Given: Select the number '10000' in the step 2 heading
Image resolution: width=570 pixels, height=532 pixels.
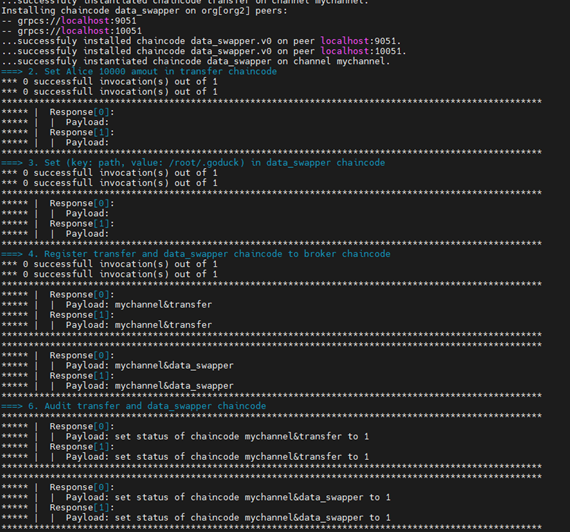Looking at the screenshot, I should click(112, 72).
